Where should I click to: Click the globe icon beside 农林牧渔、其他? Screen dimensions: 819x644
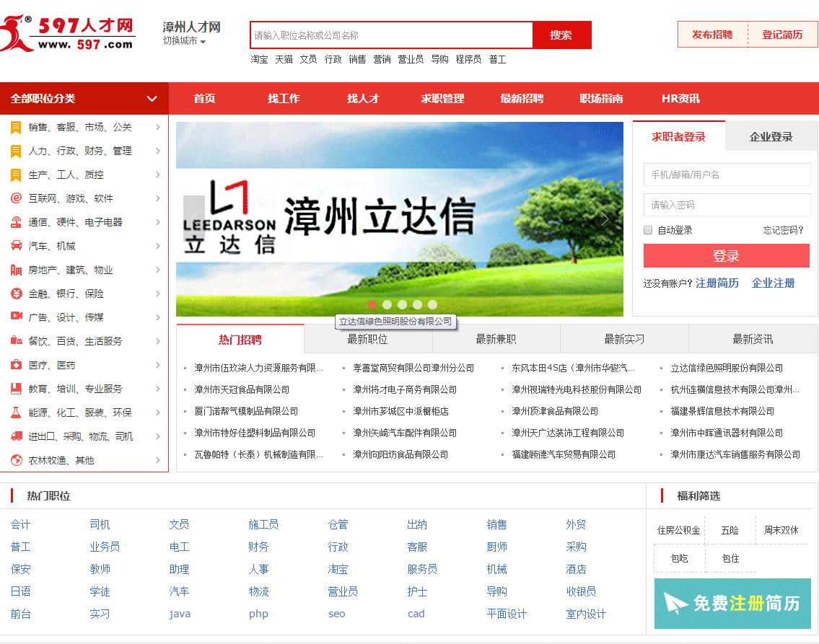(16, 460)
